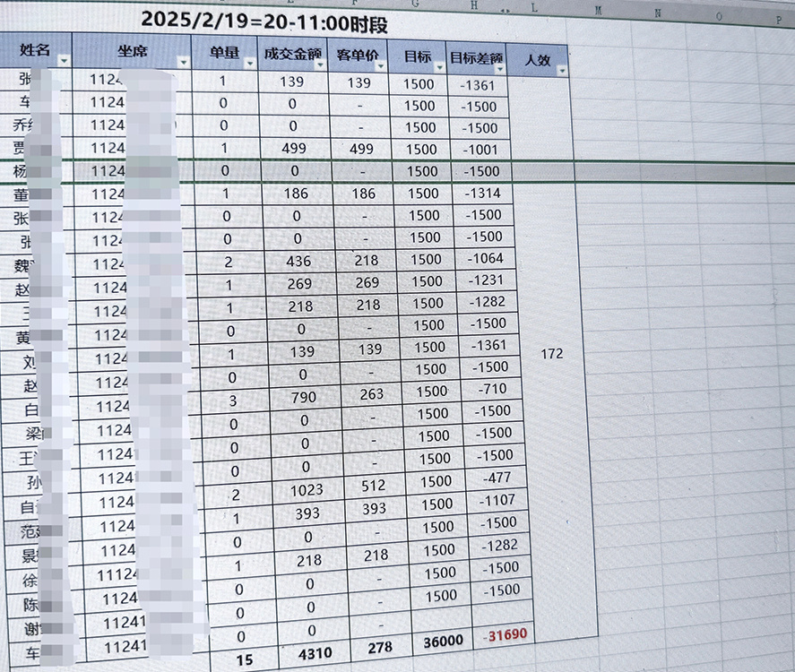Open the 姓名 column filter dropdown
Screen dimensions: 795x672
tap(64, 59)
